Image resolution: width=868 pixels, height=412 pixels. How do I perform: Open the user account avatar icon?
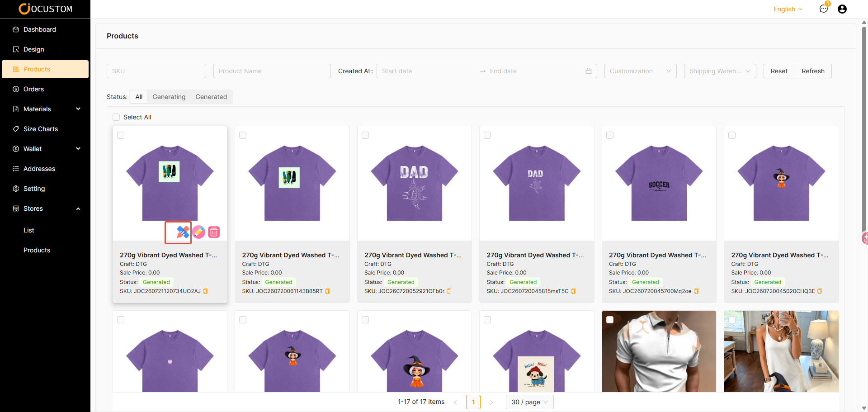pos(842,9)
